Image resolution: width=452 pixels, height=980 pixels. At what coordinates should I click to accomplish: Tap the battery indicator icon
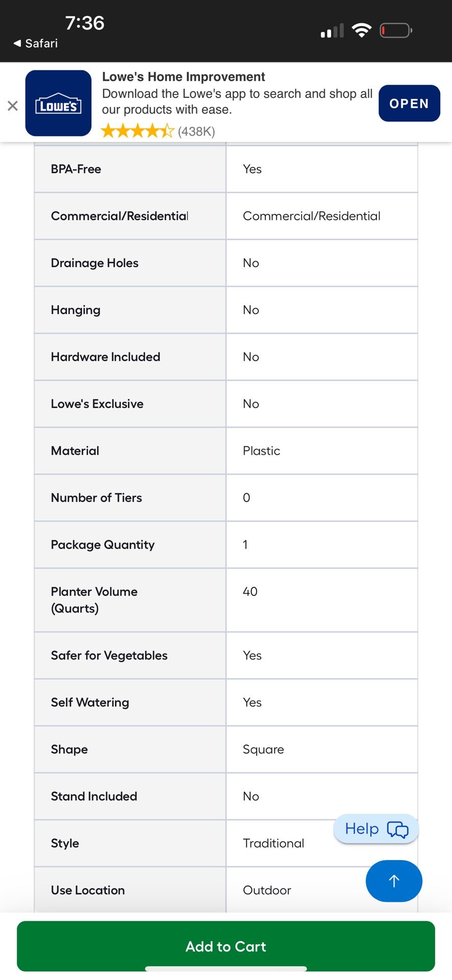[396, 31]
